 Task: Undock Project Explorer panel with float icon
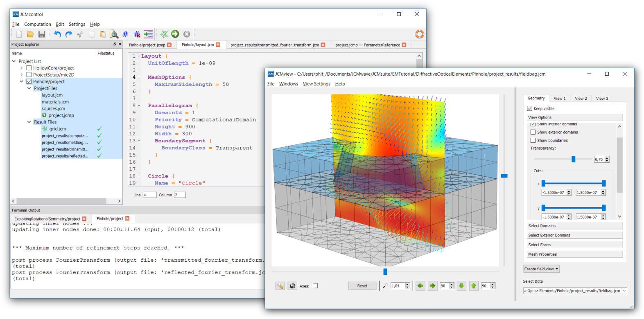click(115, 44)
